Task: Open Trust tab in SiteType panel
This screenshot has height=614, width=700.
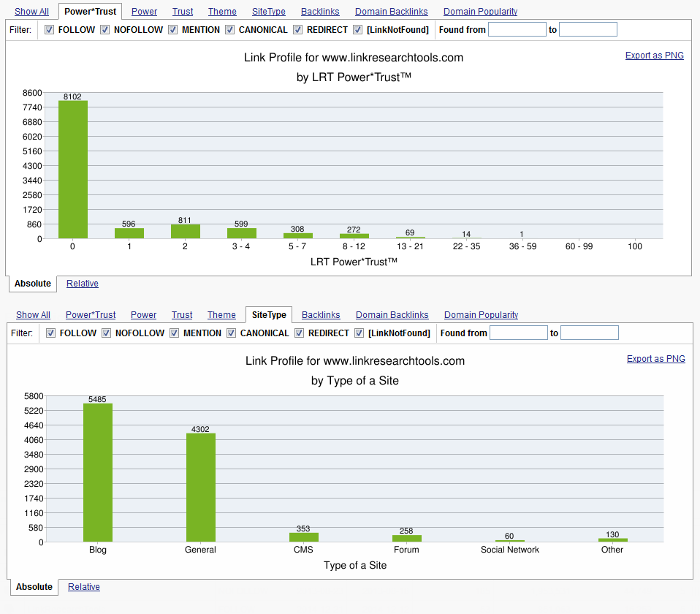Action: click(182, 315)
